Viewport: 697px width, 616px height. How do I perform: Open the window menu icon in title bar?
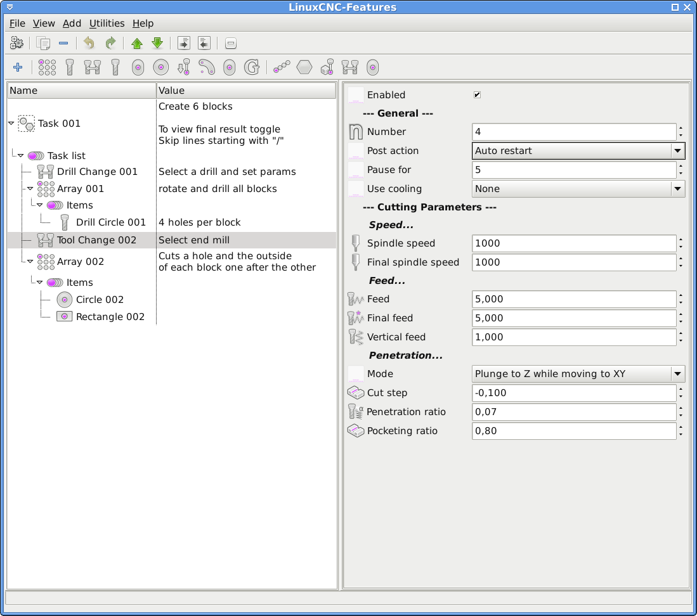10,7
